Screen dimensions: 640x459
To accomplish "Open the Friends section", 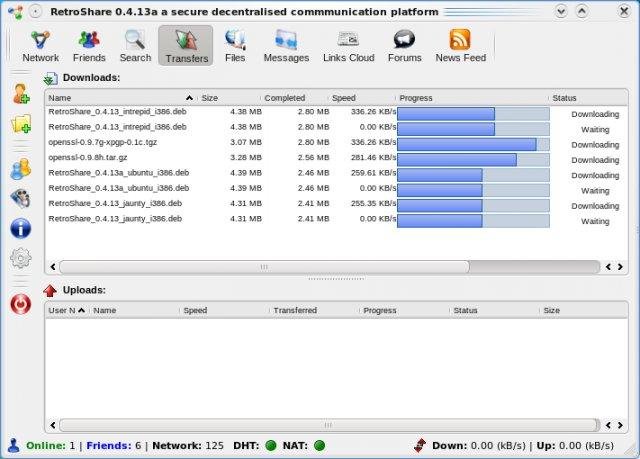I will click(x=89, y=46).
